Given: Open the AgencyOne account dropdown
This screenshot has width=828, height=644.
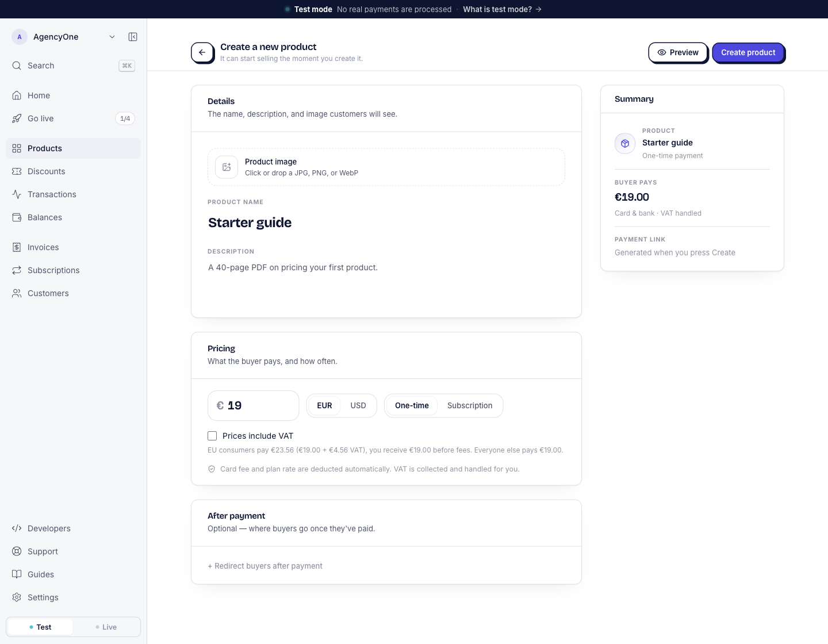Looking at the screenshot, I should pyautogui.click(x=63, y=37).
